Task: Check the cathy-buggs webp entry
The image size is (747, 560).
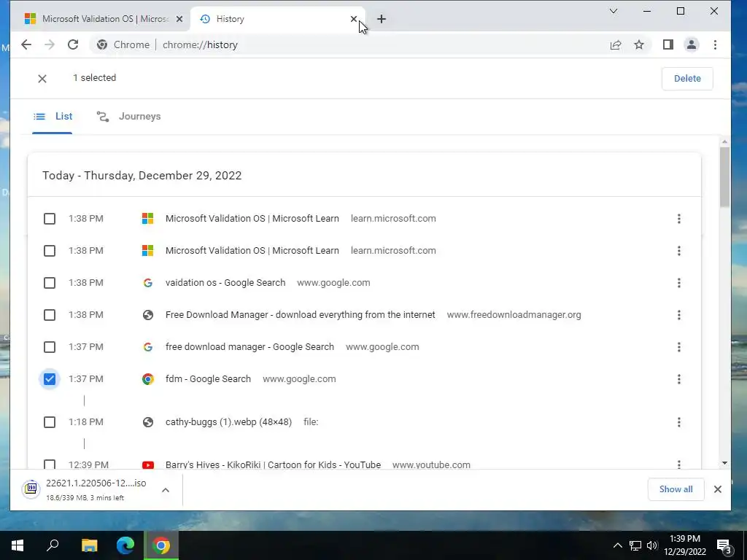Action: click(50, 422)
